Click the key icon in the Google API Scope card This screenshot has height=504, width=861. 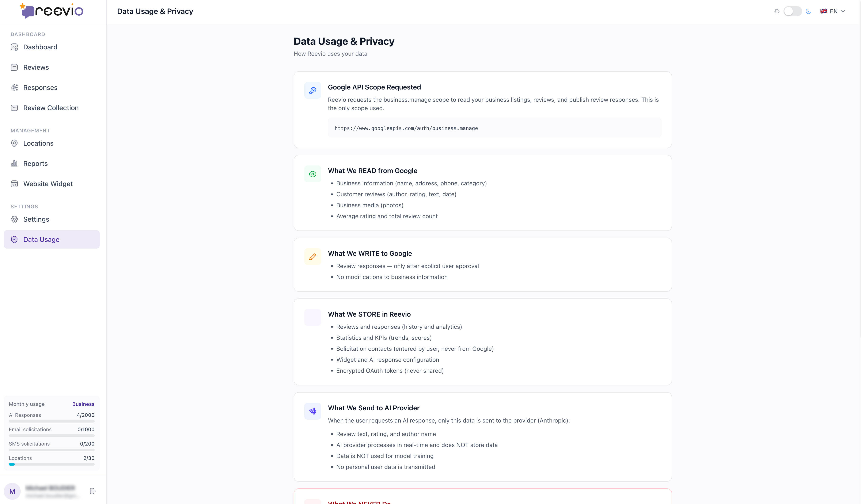pyautogui.click(x=313, y=91)
